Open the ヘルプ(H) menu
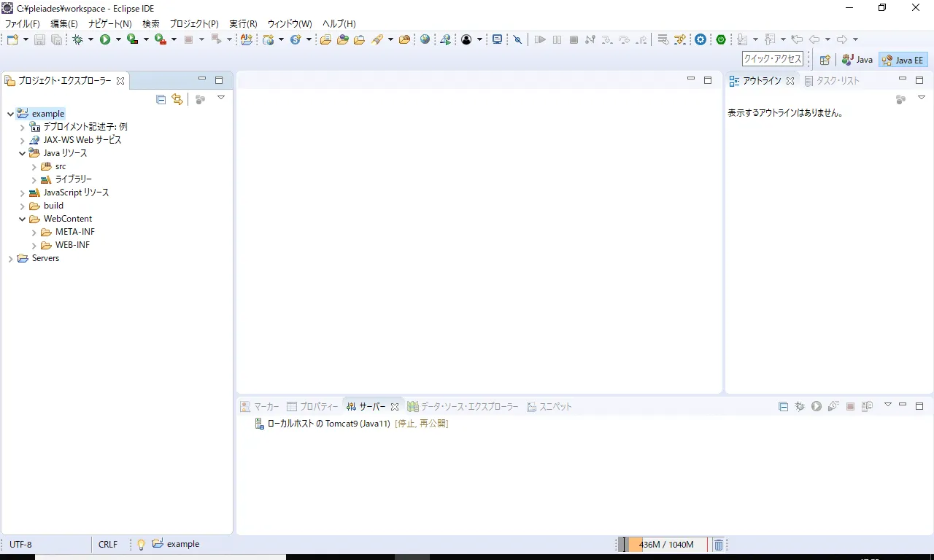The height and width of the screenshot is (560, 934). pyautogui.click(x=339, y=24)
